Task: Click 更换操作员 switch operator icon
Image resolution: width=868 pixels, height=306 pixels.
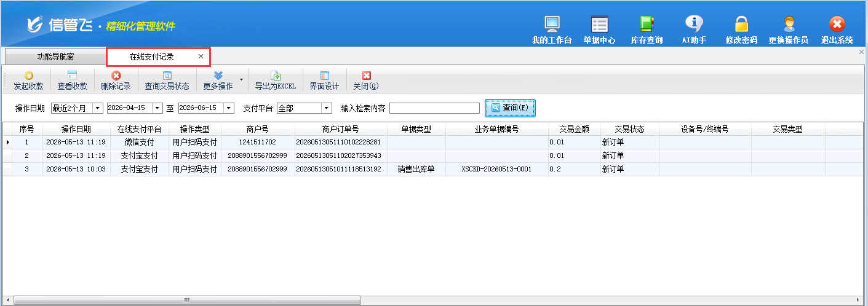Action: coord(789,30)
